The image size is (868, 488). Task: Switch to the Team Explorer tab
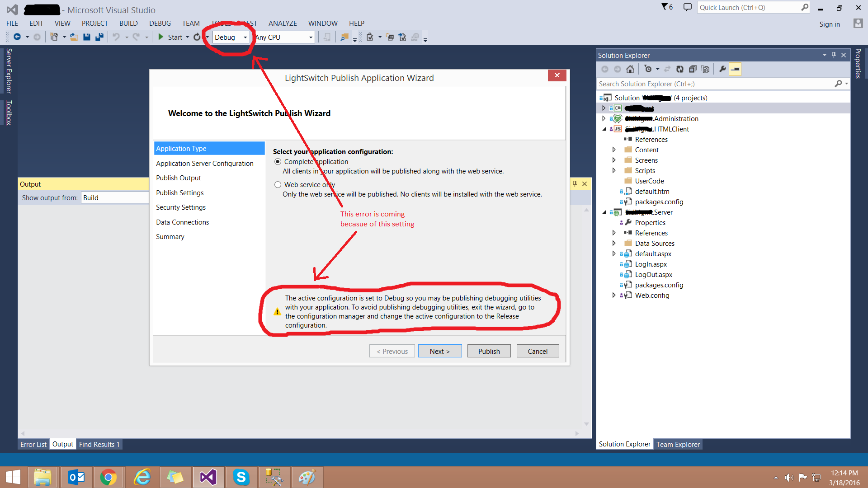(678, 444)
